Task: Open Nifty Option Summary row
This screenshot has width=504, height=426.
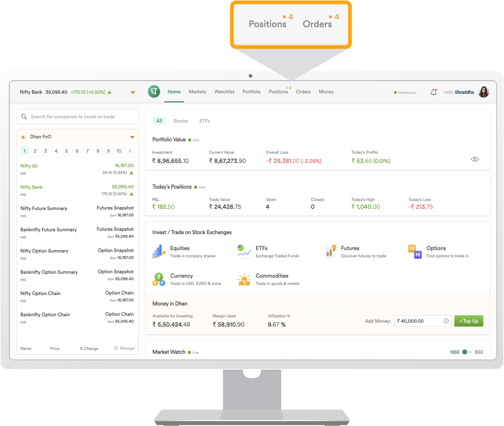Action: click(x=78, y=254)
